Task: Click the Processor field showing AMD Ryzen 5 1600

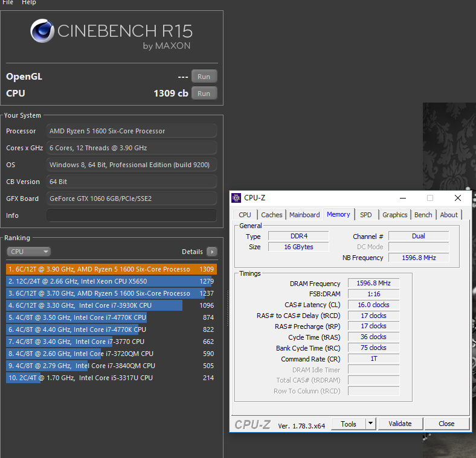Action: (132, 131)
